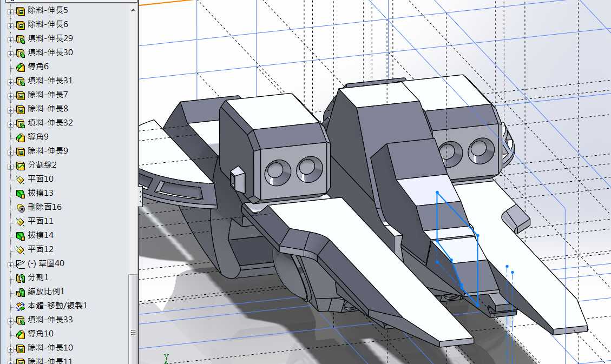Expand the 除料-伸長6 tree node

(10, 26)
